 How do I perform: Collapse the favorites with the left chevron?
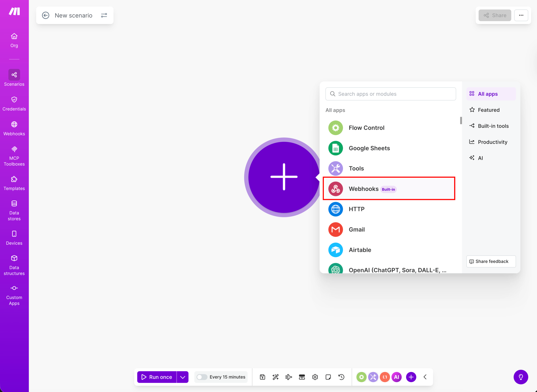pos(425,377)
